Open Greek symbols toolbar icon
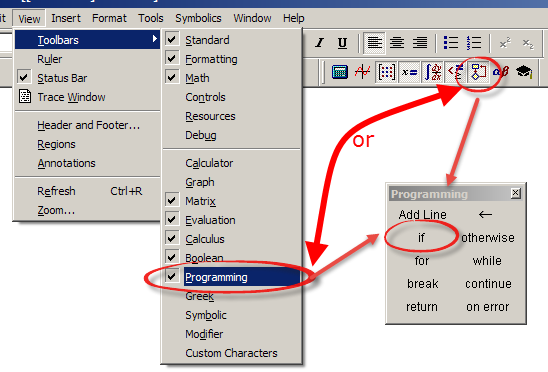 (500, 72)
